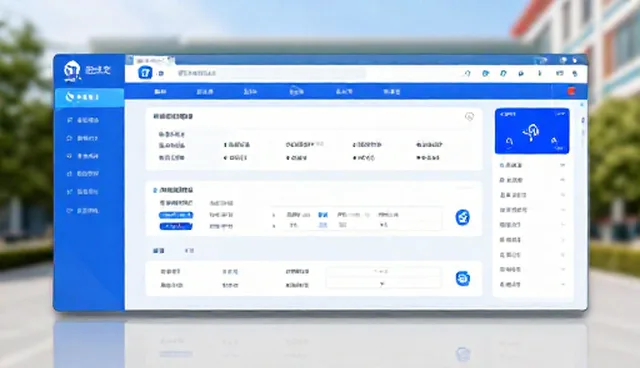Expand the third list row below the blue banner
Viewport: 640px width, 368px height.
pyautogui.click(x=532, y=195)
